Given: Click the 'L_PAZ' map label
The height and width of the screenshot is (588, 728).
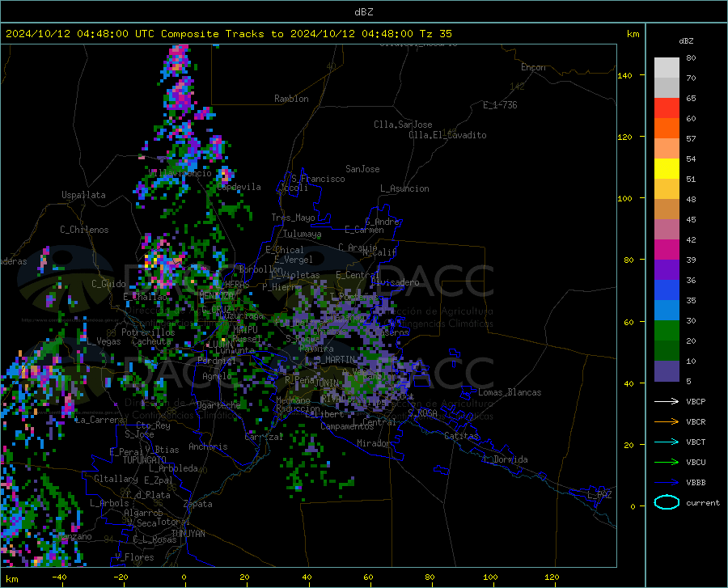Looking at the screenshot, I should click(x=599, y=495).
